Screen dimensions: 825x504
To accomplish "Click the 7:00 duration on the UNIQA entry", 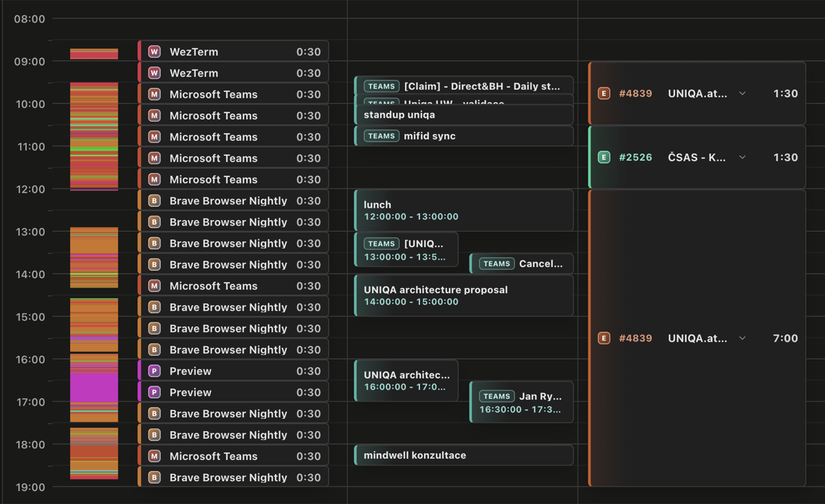I will (785, 338).
